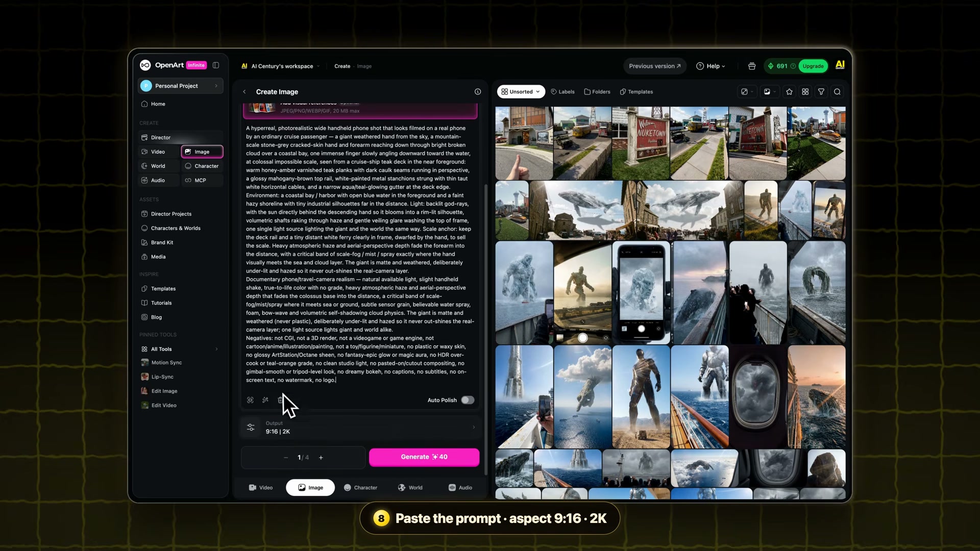
Task: Open the gift rewards icon
Action: [752, 66]
